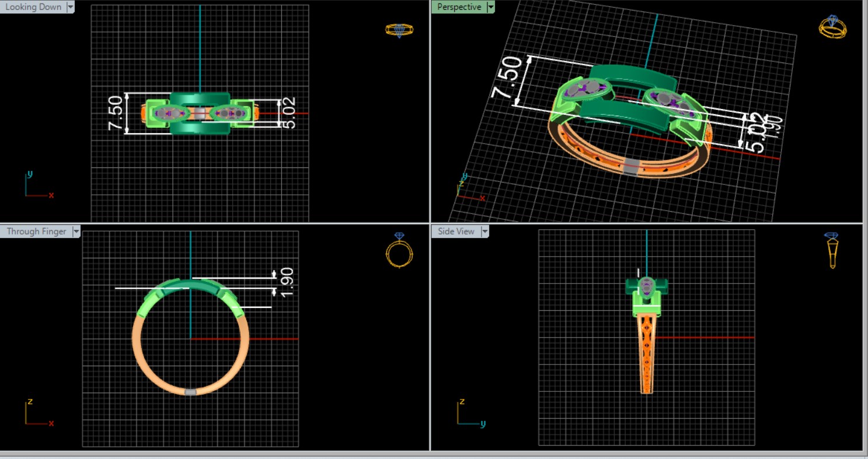Activate the Perspective viewport title tab
This screenshot has width=868, height=459.
coord(459,7)
